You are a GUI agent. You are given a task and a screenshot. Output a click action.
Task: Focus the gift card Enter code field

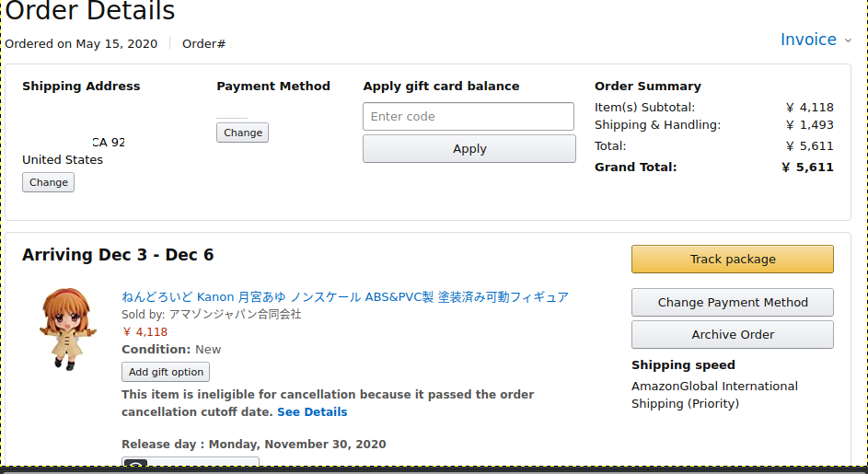point(469,116)
